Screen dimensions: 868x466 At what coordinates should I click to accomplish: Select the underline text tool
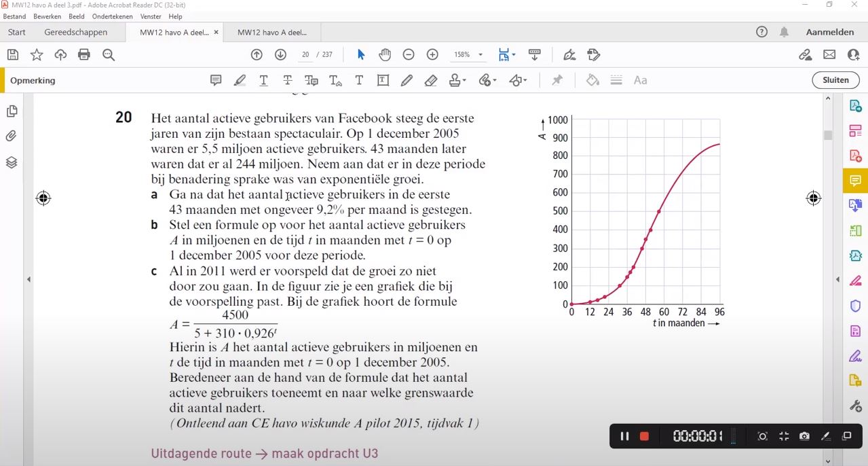click(x=263, y=80)
